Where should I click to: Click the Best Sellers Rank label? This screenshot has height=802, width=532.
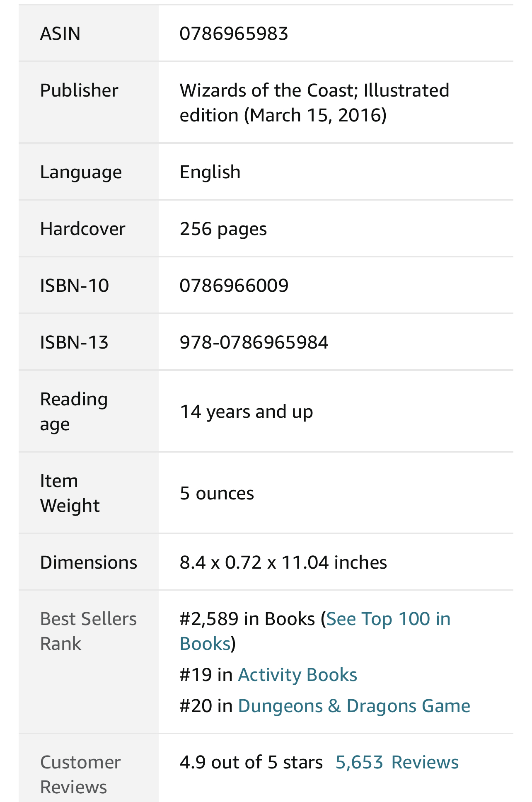coord(88,631)
